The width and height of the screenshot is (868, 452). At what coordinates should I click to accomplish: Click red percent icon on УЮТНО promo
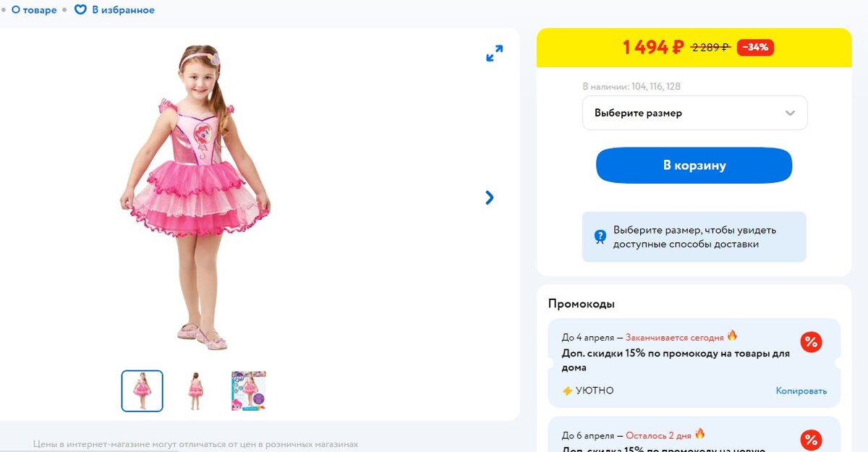coord(812,342)
